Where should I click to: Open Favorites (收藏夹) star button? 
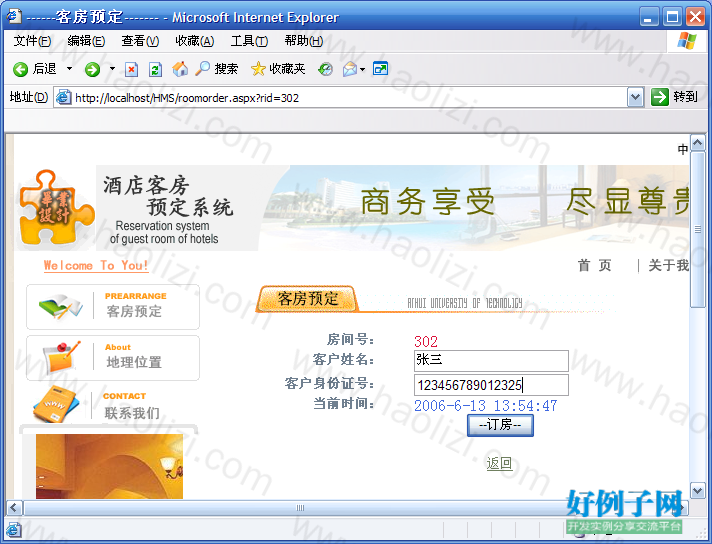click(278, 69)
